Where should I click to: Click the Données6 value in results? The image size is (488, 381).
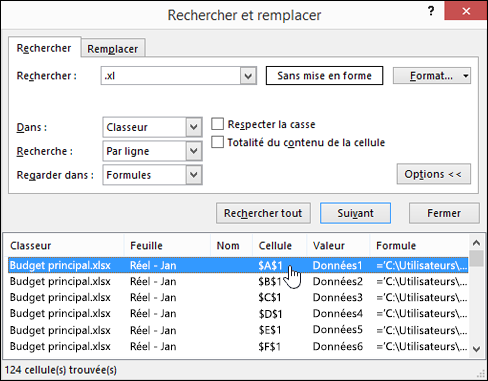pyautogui.click(x=338, y=346)
